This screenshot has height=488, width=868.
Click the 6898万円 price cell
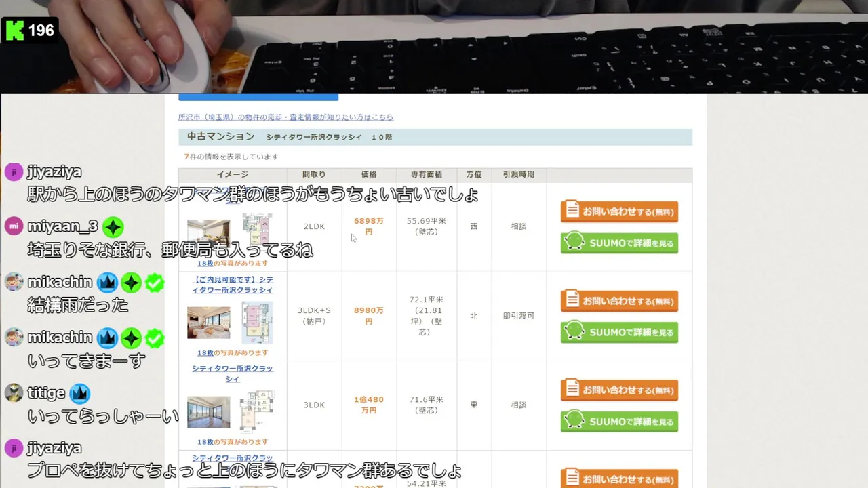(x=369, y=226)
